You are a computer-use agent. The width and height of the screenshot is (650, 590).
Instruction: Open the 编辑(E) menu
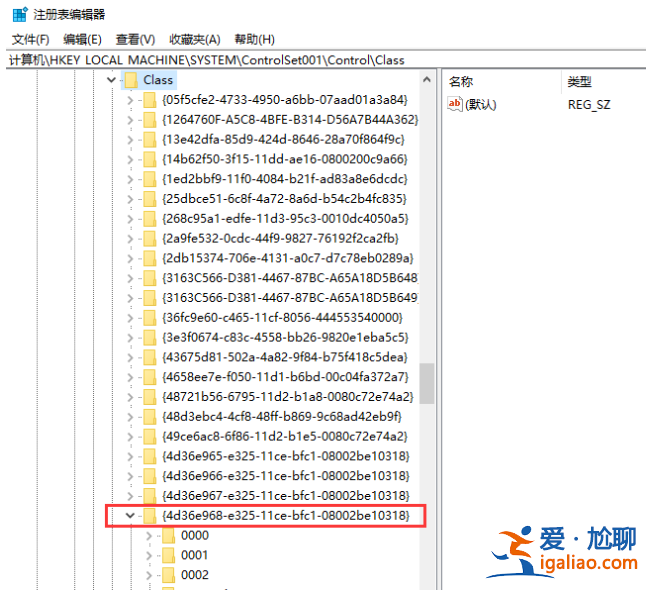coord(82,40)
